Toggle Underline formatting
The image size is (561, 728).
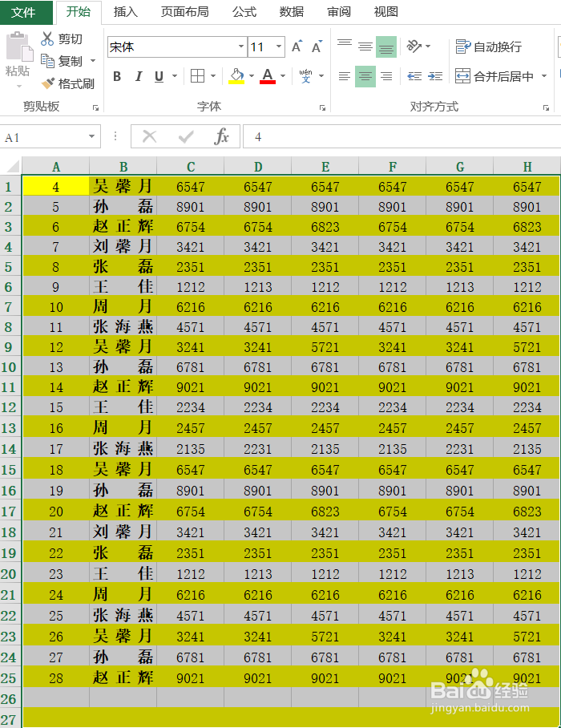[159, 76]
